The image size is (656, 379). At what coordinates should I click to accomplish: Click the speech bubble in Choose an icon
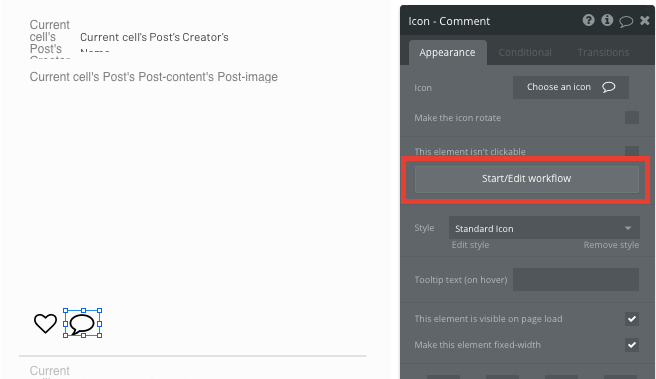609,87
